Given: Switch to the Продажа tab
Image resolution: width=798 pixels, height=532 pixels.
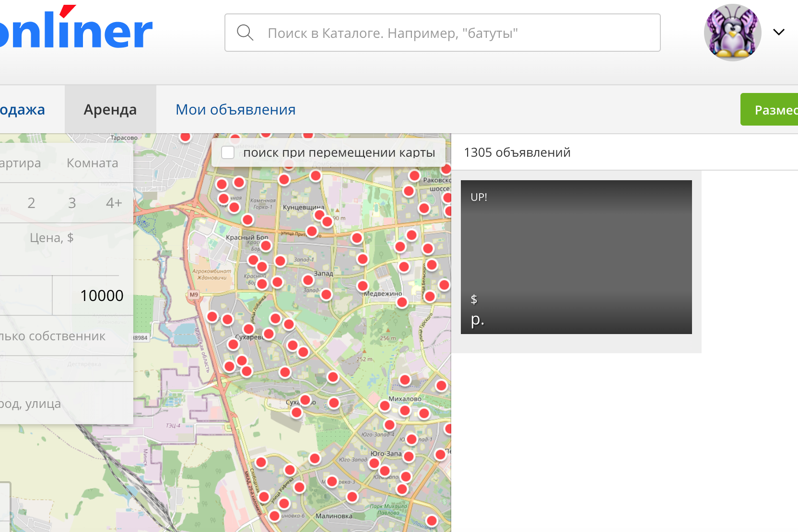Looking at the screenshot, I should pyautogui.click(x=23, y=109).
